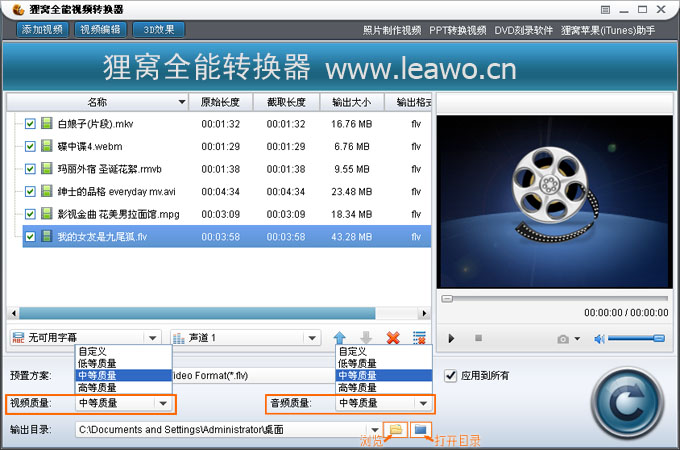Click the 18.34 MB output size cell

click(352, 214)
